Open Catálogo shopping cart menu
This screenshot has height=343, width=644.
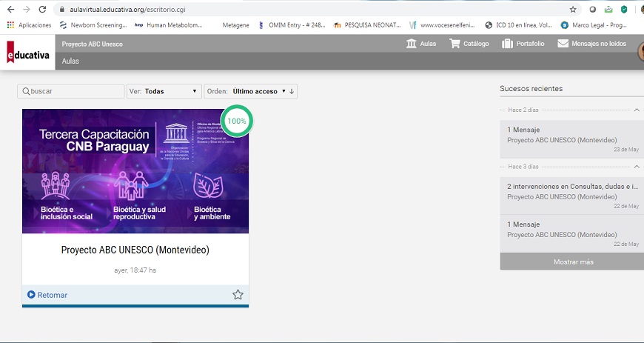coord(469,44)
